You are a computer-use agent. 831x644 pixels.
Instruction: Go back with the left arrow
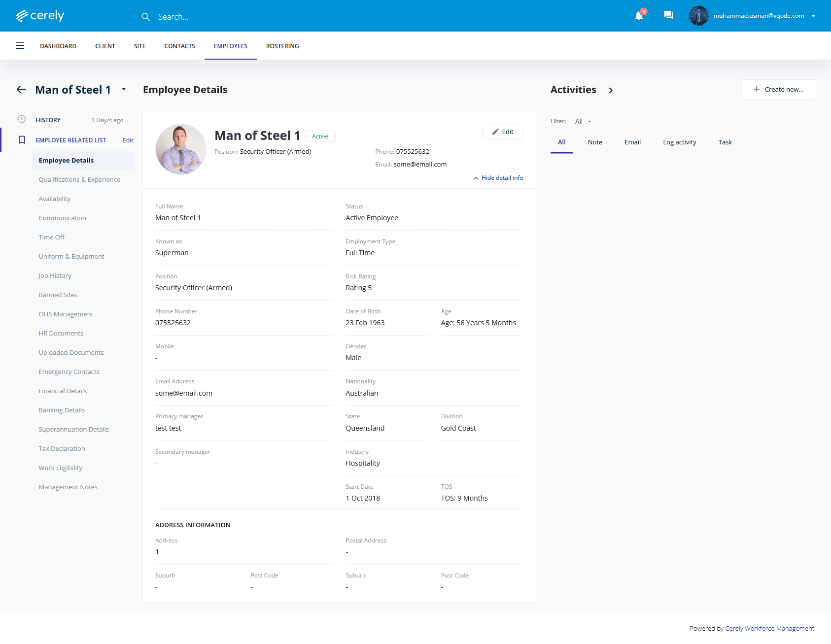[21, 89]
